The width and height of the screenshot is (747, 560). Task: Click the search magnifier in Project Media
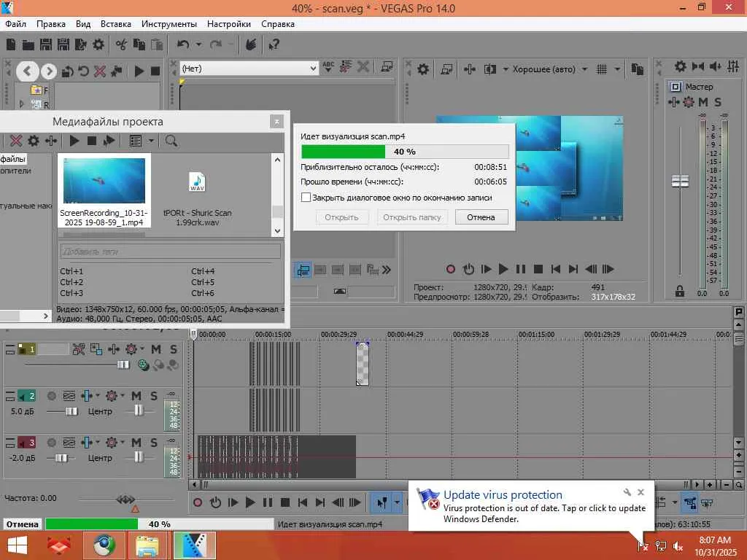(x=171, y=141)
